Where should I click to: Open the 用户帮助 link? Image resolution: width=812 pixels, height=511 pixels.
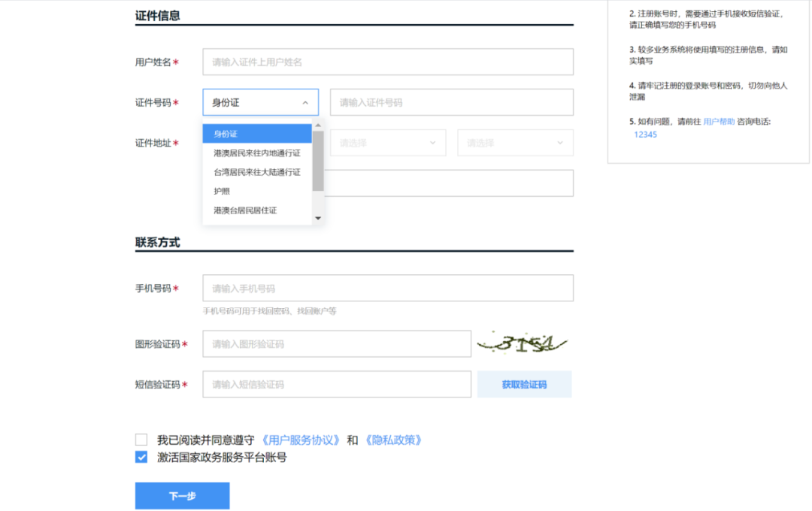pyautogui.click(x=719, y=122)
